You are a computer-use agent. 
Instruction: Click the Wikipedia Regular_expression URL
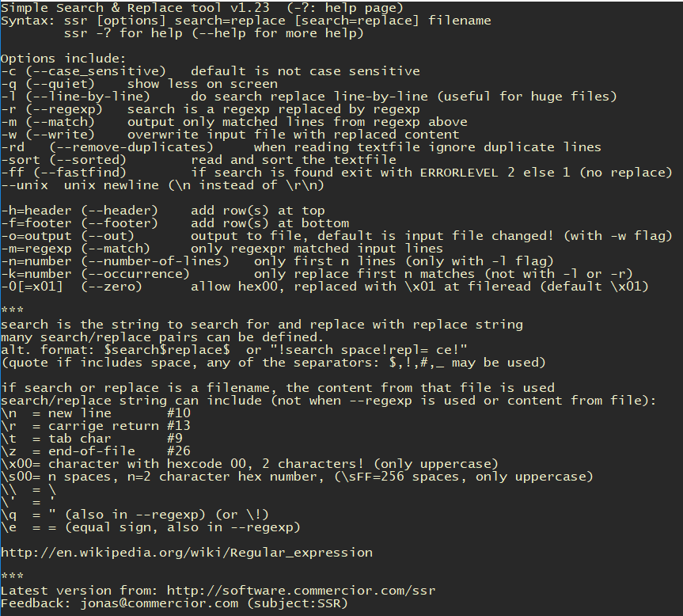pos(187,553)
